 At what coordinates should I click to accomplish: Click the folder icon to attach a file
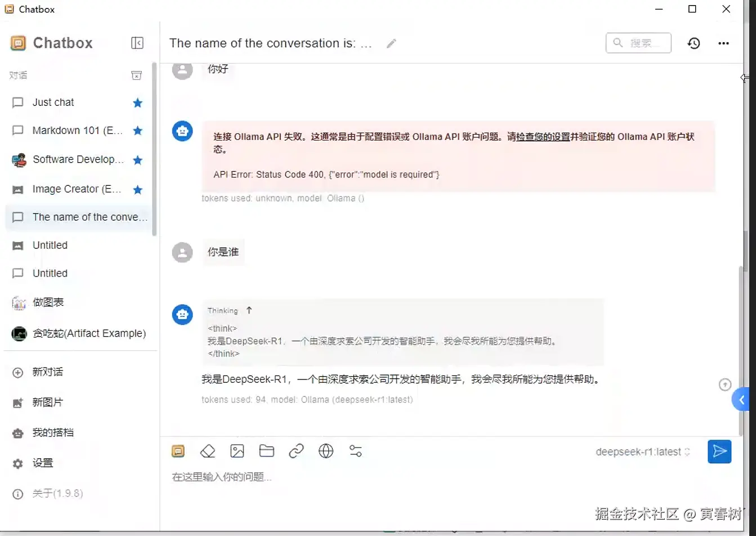click(x=266, y=451)
